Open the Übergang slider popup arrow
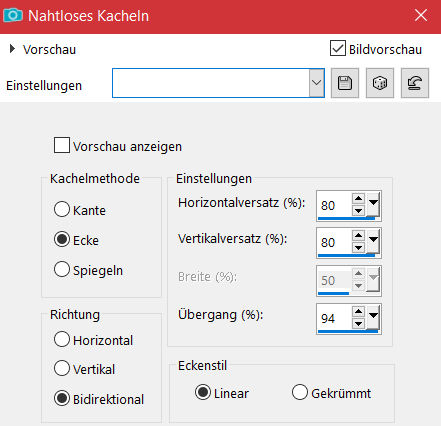The image size is (441, 426). [x=373, y=315]
